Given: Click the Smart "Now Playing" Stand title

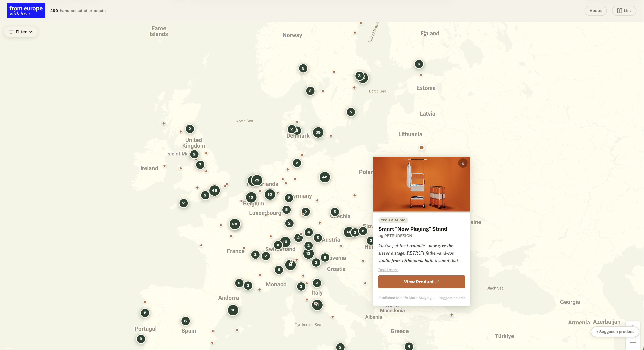Looking at the screenshot, I should [413, 229].
